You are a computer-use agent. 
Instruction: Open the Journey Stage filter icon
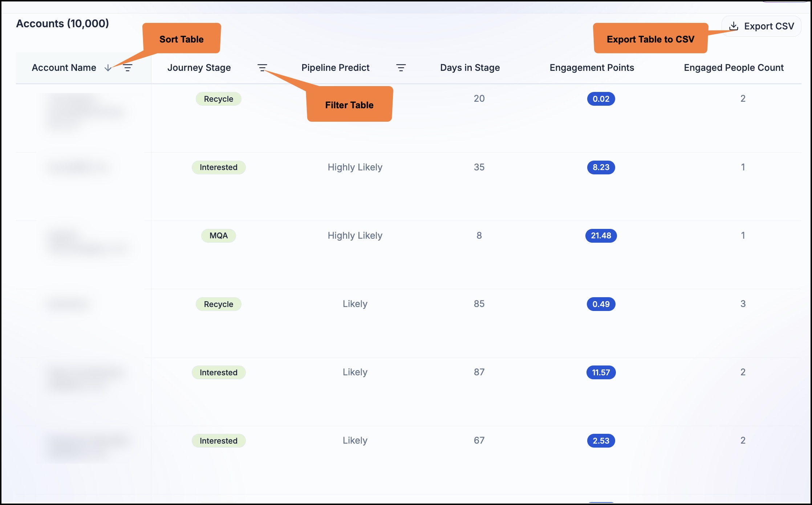coord(262,68)
